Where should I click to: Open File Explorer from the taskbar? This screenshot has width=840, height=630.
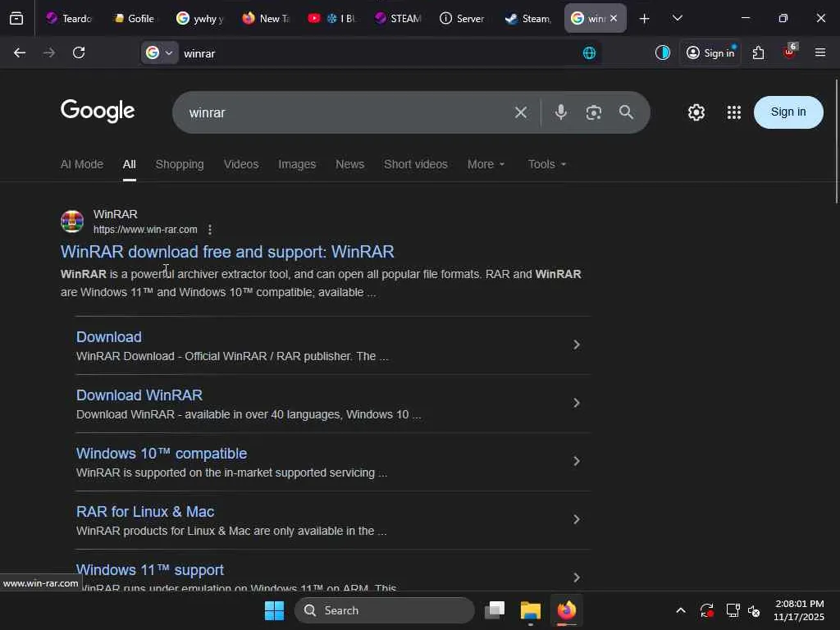pyautogui.click(x=531, y=610)
